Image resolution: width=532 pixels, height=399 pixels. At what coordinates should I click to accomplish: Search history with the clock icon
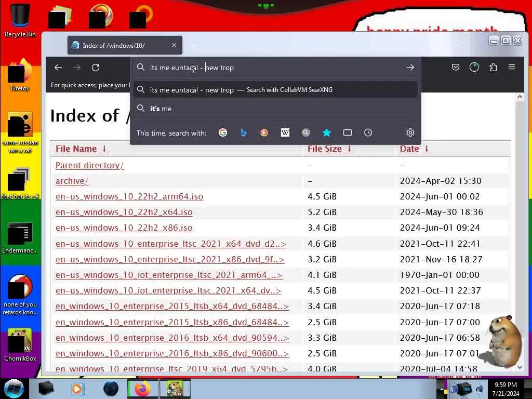(x=368, y=132)
